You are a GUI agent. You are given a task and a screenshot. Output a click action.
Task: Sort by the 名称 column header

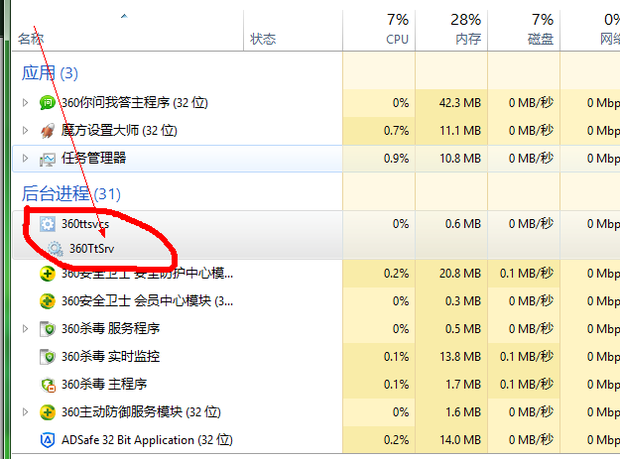127,31
